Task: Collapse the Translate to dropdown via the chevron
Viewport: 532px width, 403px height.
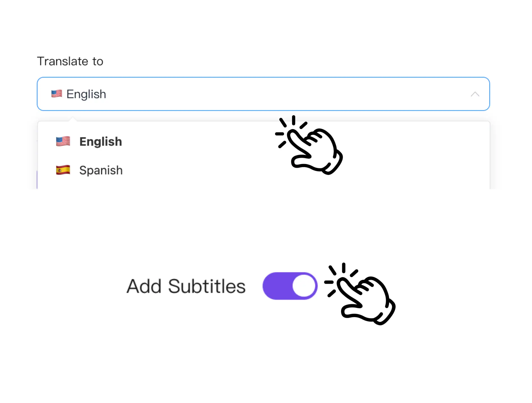Action: tap(475, 94)
